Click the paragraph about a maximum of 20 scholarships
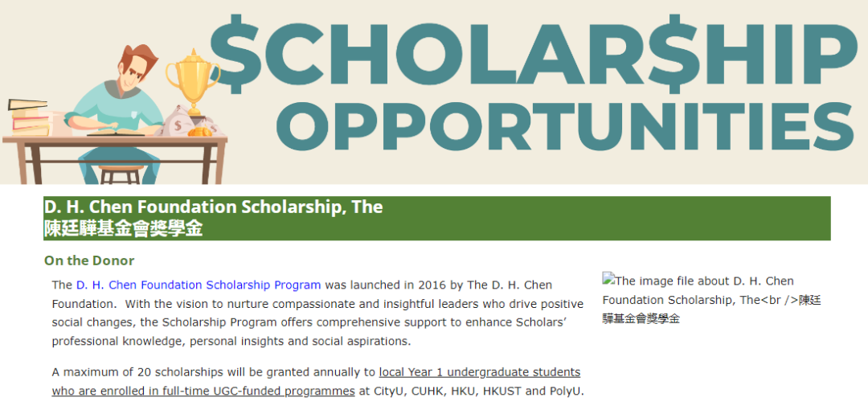Image resolution: width=868 pixels, height=410 pixels. pos(318,382)
